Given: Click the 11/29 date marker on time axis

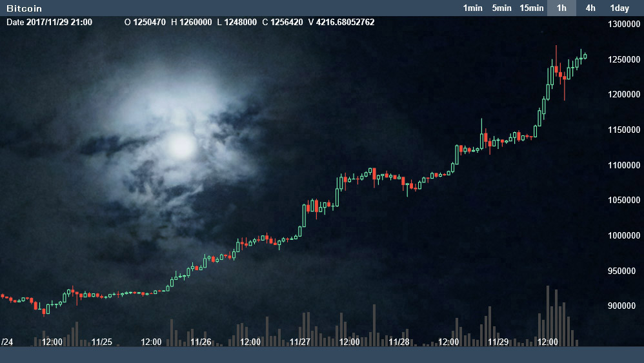Looking at the screenshot, I should click(x=499, y=342).
